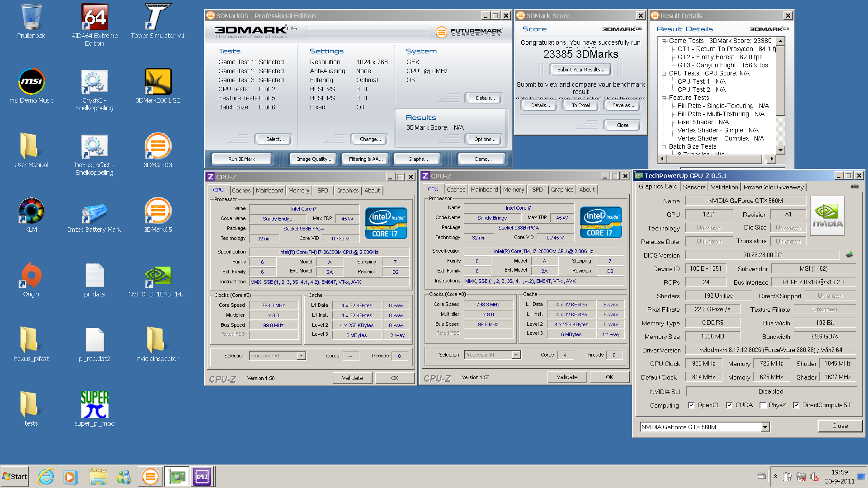Click Demo button in 3DMark05
This screenshot has height=488, width=868.
tap(483, 159)
